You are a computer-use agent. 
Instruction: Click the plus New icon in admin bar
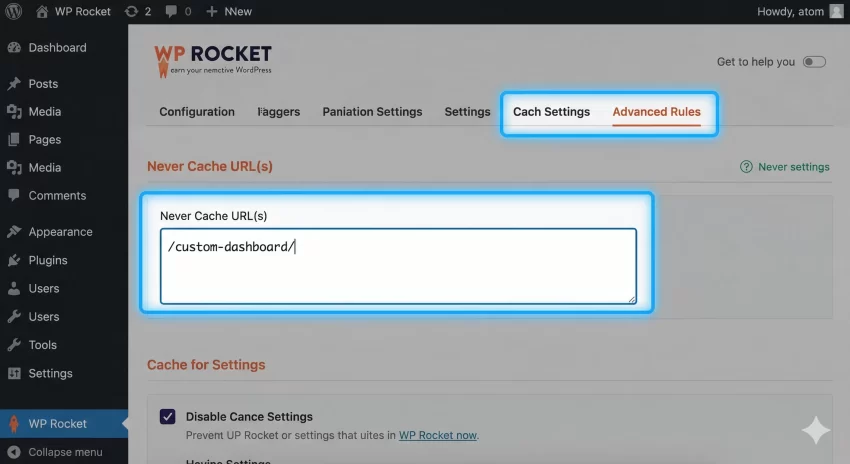pyautogui.click(x=211, y=11)
